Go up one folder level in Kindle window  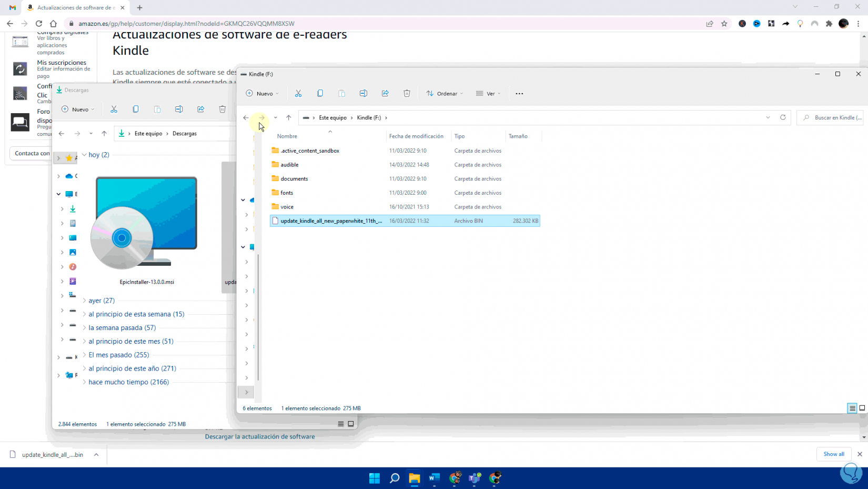[289, 117]
